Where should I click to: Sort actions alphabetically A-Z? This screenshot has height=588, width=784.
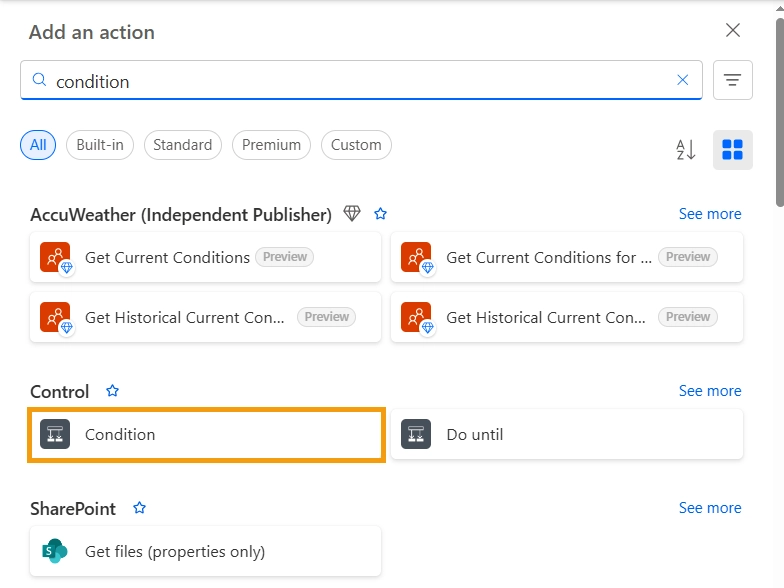coord(686,150)
